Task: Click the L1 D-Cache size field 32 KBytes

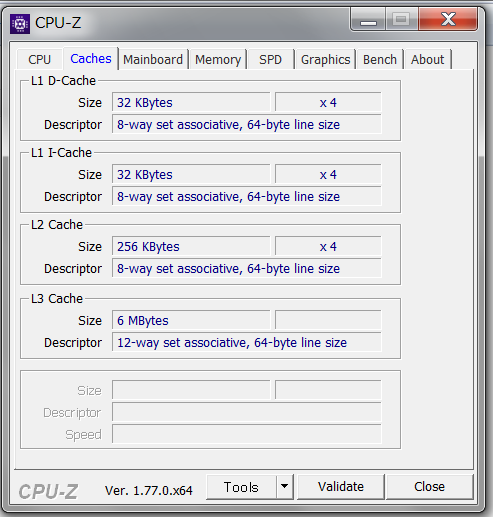Action: (x=191, y=102)
